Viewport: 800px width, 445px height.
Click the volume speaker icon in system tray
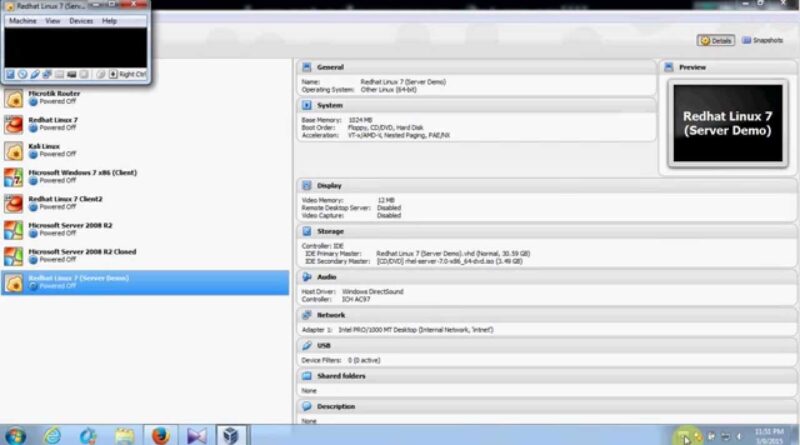click(739, 436)
